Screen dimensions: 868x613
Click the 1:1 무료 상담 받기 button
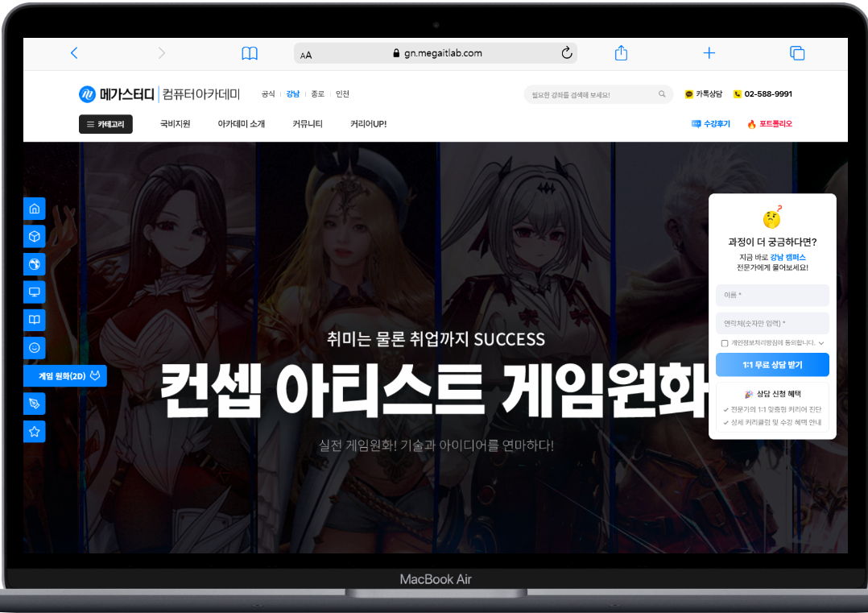pos(771,365)
